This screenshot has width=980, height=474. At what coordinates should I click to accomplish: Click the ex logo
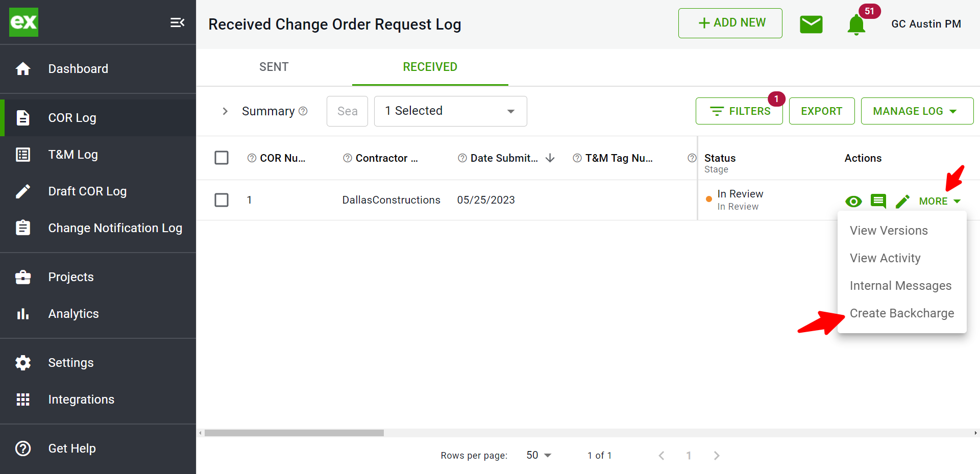click(x=23, y=22)
